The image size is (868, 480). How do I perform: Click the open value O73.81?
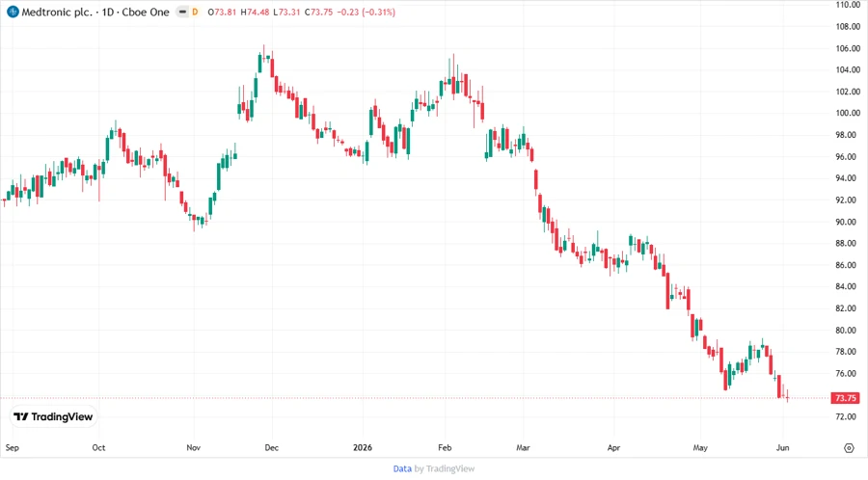[222, 12]
